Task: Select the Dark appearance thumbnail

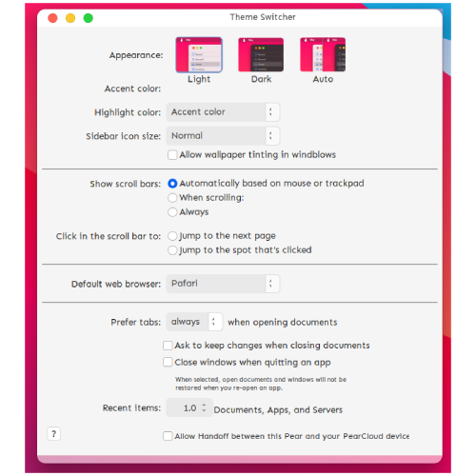Action: [261, 55]
